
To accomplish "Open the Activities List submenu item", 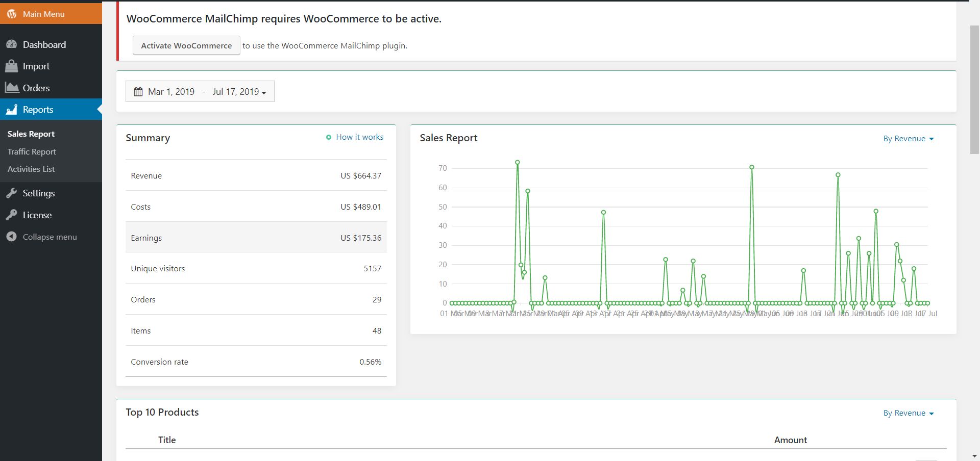I will (31, 169).
